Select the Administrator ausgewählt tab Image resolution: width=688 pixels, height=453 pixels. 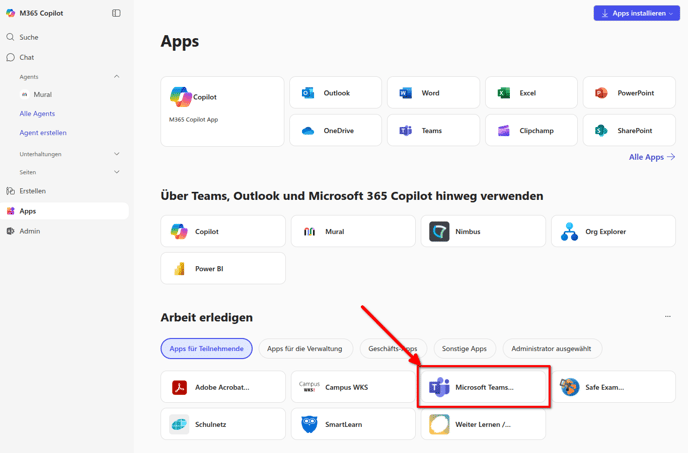click(x=552, y=349)
